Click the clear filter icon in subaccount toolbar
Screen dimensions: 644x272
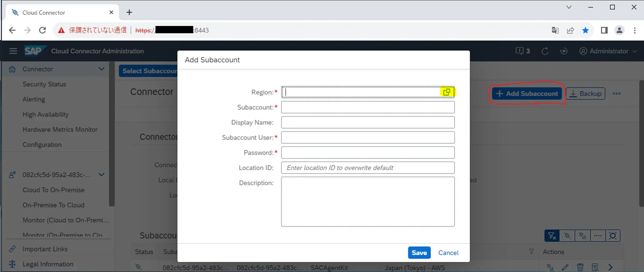[x=552, y=236]
